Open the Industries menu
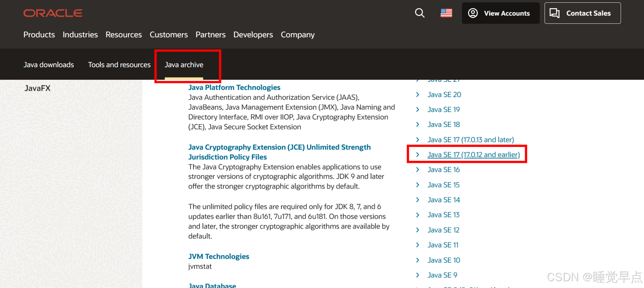This screenshot has width=644, height=288. pyautogui.click(x=80, y=35)
